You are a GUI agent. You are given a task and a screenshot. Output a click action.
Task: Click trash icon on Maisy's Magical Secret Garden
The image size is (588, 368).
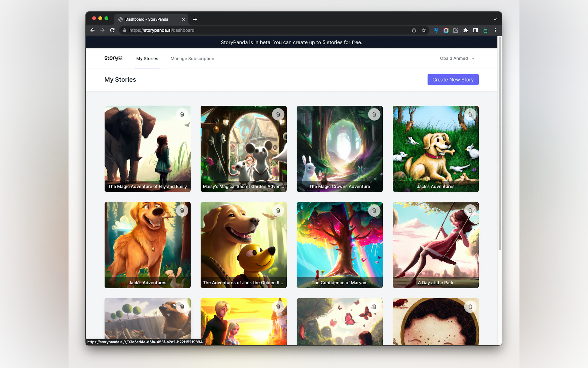coord(278,114)
